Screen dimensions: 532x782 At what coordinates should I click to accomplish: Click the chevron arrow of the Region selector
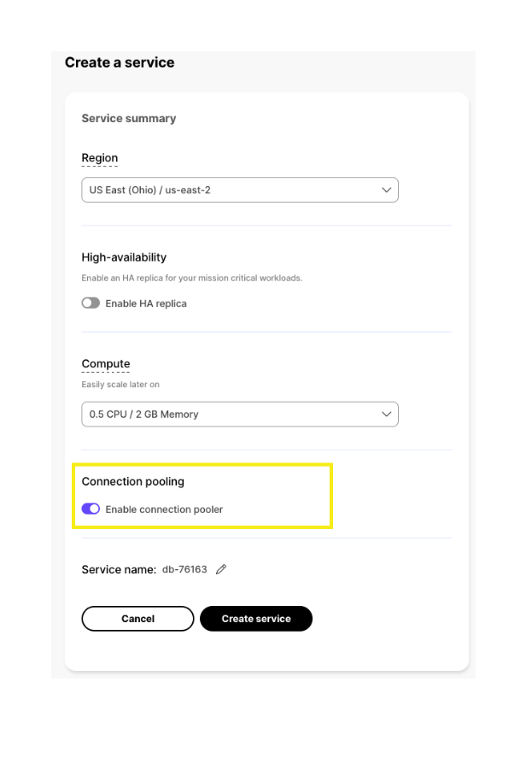[x=387, y=190]
